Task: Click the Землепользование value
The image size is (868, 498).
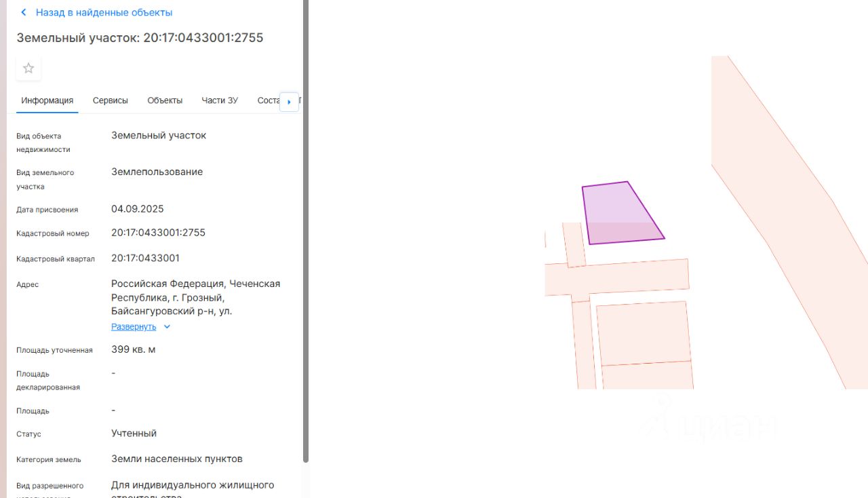Action: coord(157,172)
